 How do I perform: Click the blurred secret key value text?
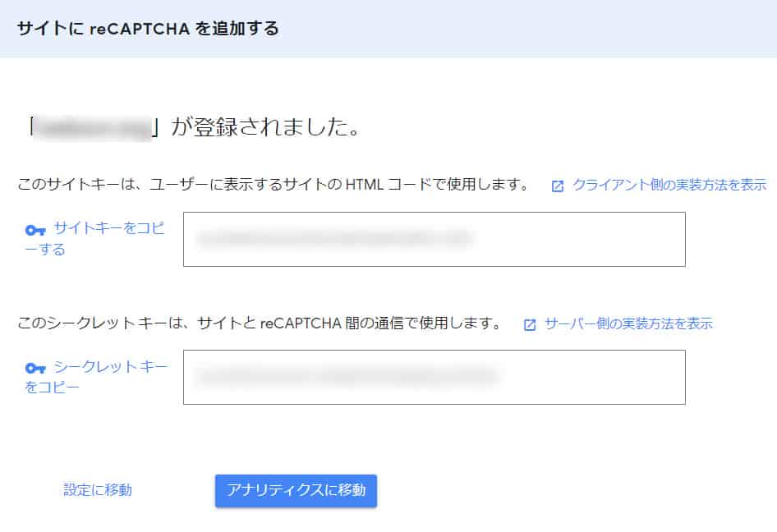[x=345, y=377]
